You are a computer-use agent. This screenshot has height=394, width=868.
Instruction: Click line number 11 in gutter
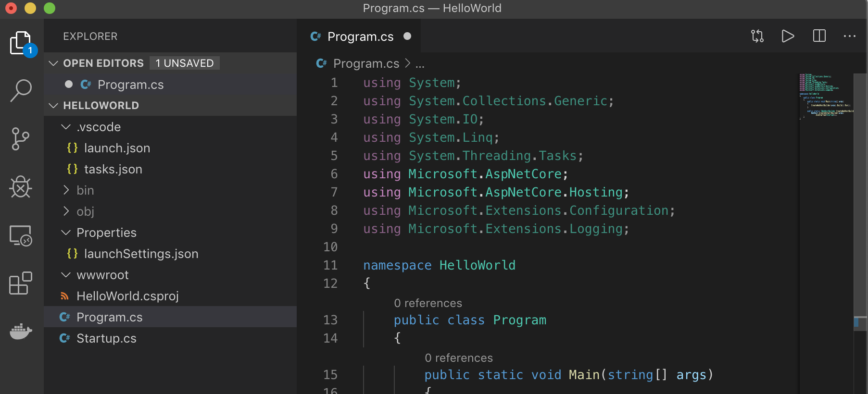[x=330, y=265]
